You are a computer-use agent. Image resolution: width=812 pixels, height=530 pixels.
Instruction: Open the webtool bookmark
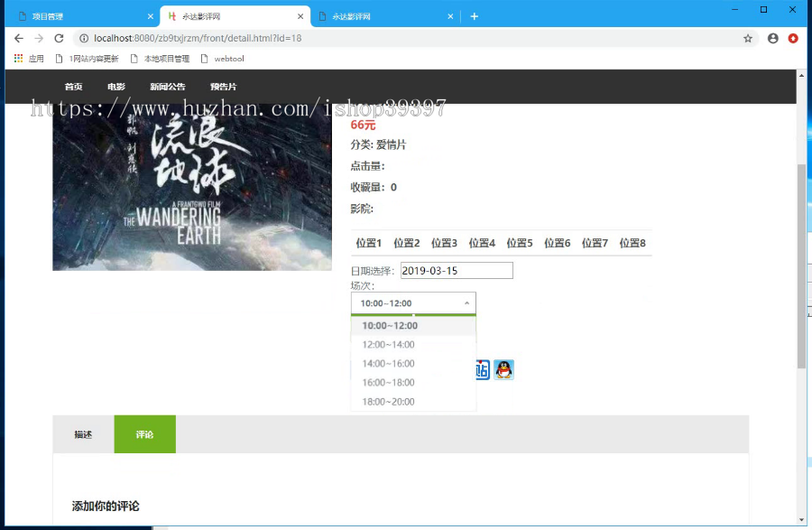(222, 59)
